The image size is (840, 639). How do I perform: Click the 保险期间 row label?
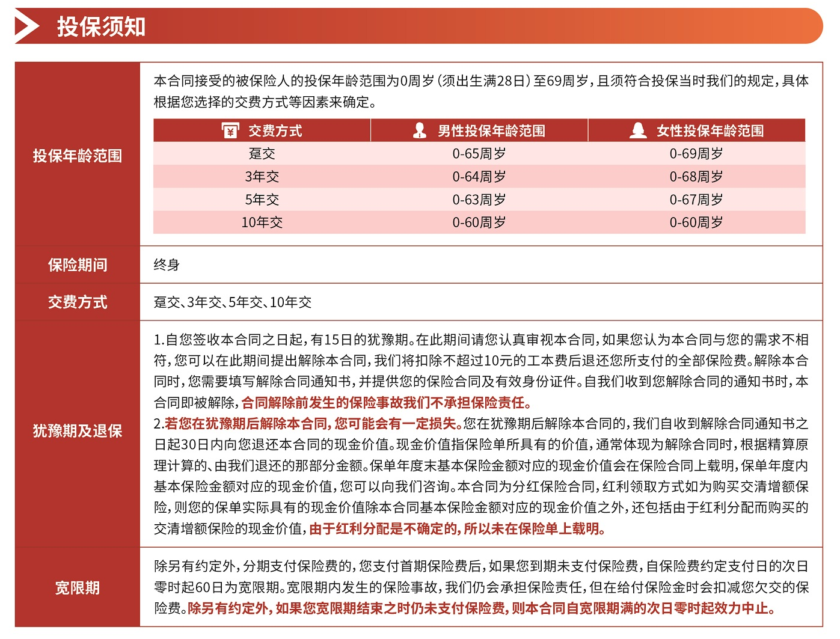click(x=78, y=265)
